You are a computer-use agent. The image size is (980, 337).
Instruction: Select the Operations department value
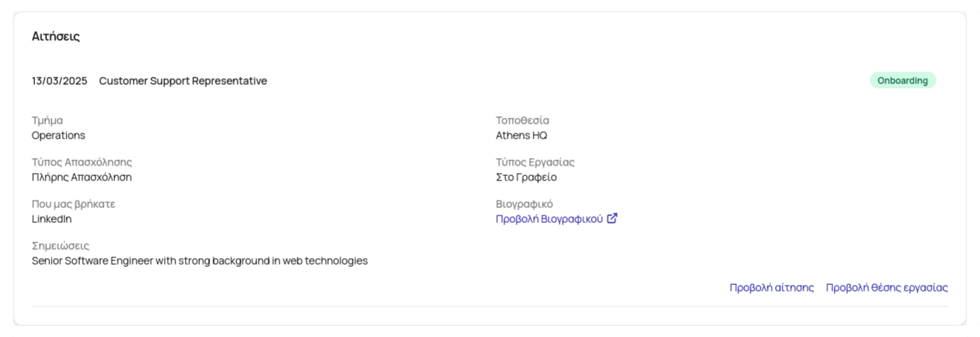pyautogui.click(x=58, y=136)
